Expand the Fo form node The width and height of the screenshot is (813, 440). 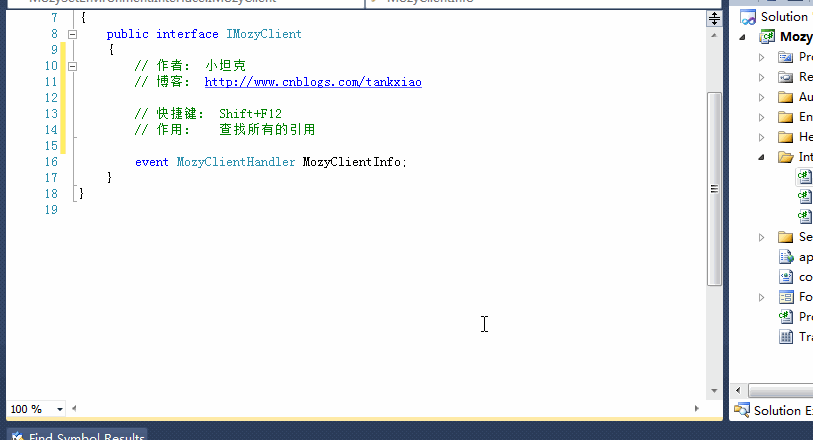pos(761,297)
